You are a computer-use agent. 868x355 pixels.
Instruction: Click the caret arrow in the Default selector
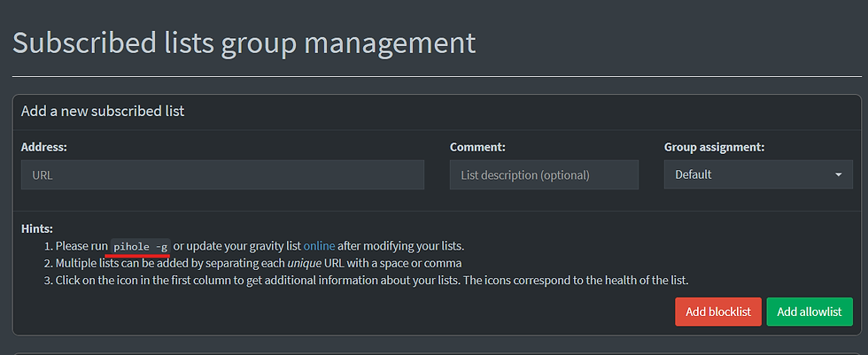838,174
